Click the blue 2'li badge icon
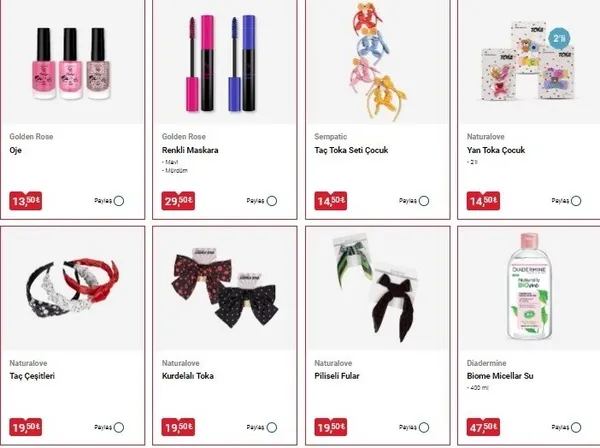 tap(559, 38)
